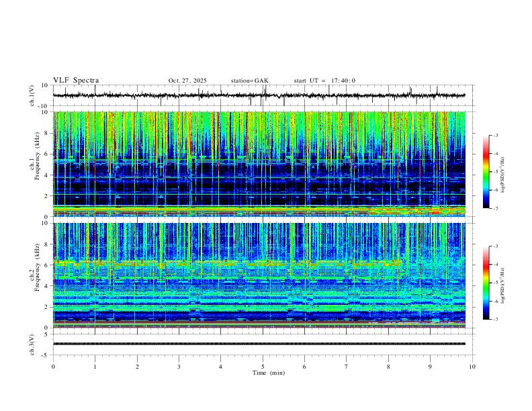This screenshot has height=411, width=532.
Task: Click the ch.3(V) black signal band
Action: pos(259,344)
